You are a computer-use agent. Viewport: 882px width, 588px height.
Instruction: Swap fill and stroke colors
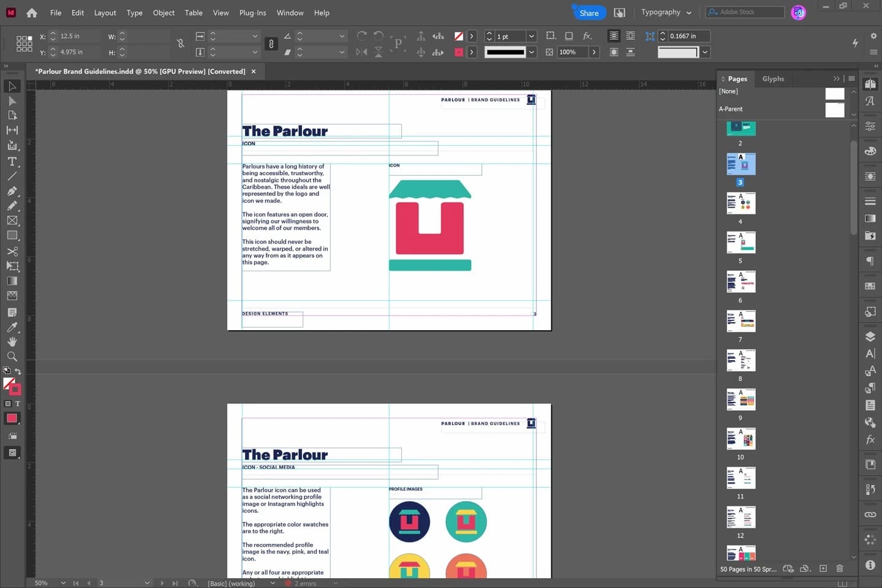[17, 371]
